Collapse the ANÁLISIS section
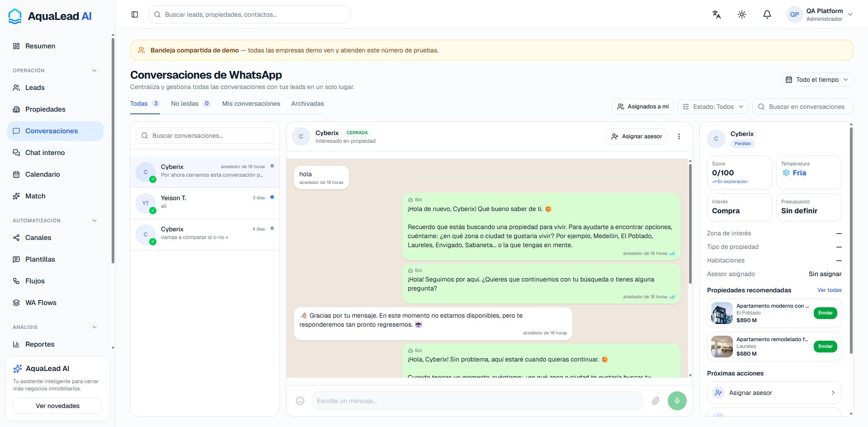The height and width of the screenshot is (427, 868). 94,327
